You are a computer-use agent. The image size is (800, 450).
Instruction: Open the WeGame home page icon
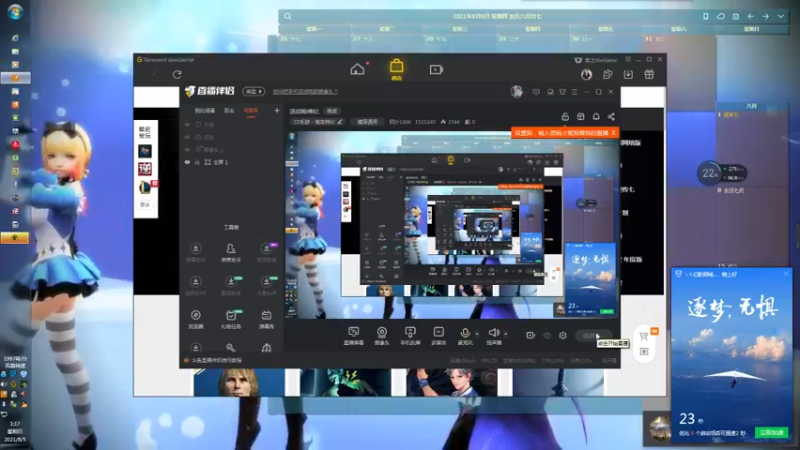click(x=357, y=69)
